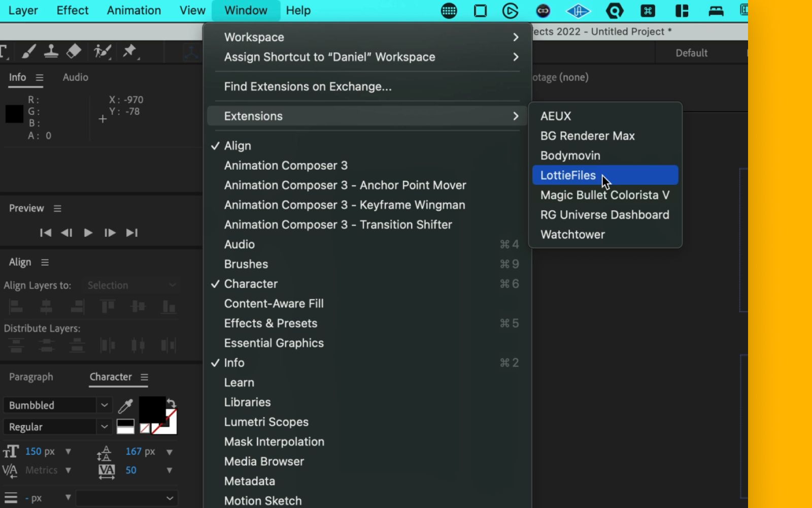Image resolution: width=812 pixels, height=508 pixels.
Task: Open the tracking value dropdown arrow
Action: coord(170,470)
